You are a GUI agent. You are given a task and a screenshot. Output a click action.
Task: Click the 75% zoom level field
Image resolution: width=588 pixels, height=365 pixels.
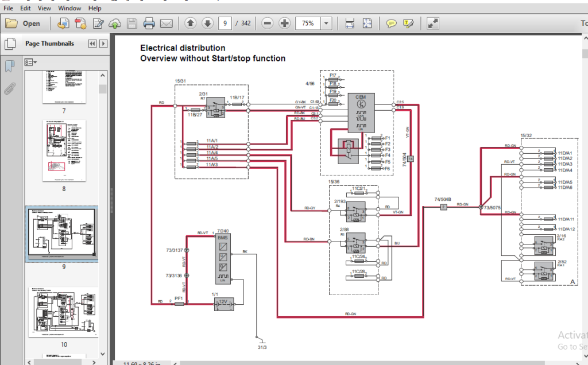pos(308,23)
